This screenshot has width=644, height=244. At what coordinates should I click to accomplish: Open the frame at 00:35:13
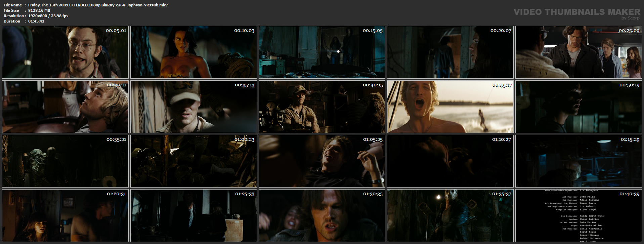point(194,107)
